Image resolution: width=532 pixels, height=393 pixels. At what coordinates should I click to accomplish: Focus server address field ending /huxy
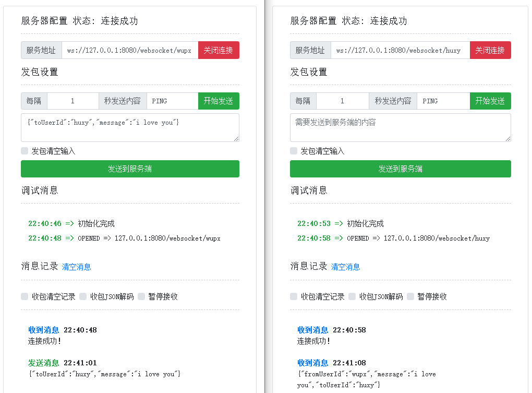pos(401,50)
